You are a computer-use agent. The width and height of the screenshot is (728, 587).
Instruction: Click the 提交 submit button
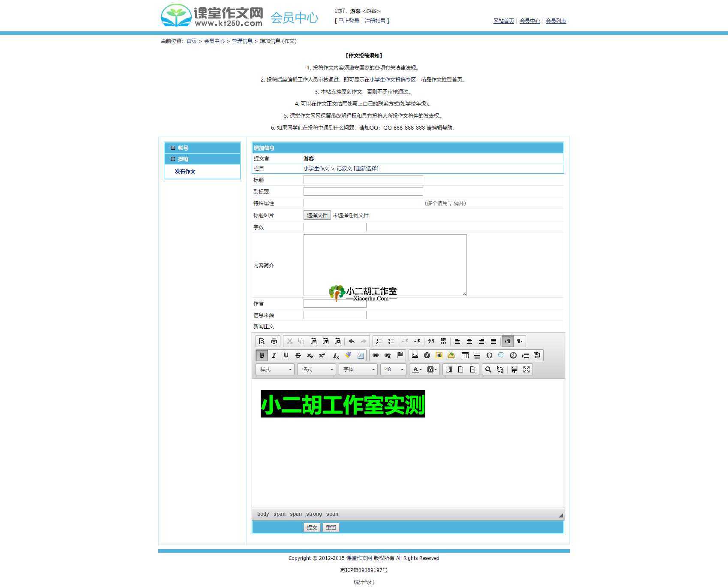[x=312, y=528]
